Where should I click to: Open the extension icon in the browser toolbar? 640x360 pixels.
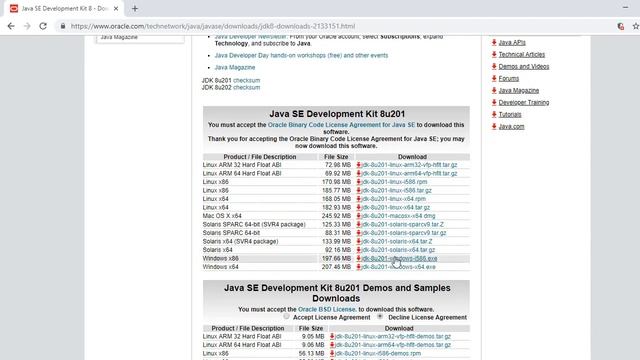(621, 26)
